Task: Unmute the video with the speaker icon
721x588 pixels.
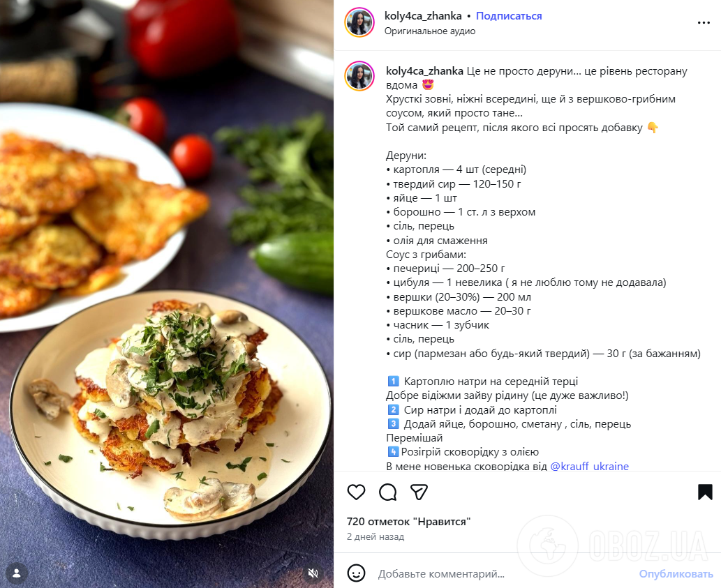Action: coord(313,573)
